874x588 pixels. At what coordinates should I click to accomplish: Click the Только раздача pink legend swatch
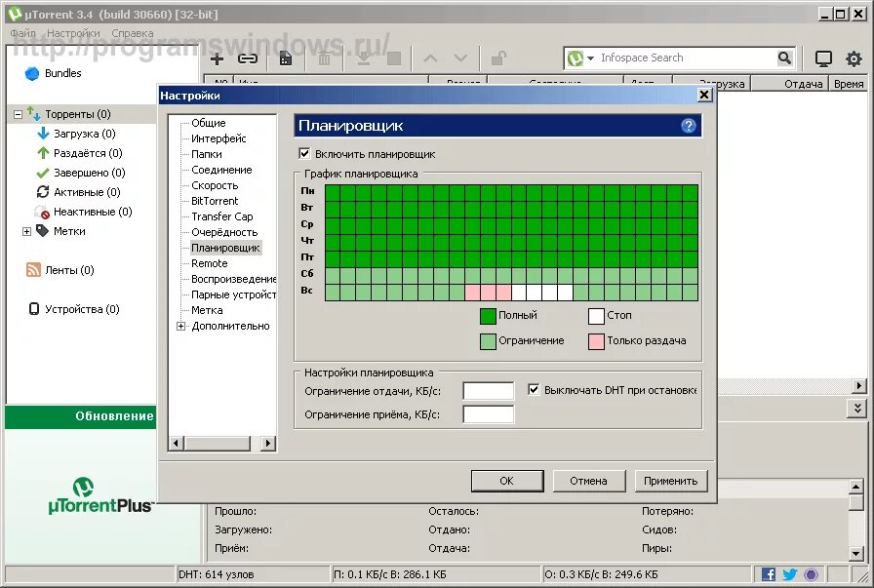tap(596, 341)
